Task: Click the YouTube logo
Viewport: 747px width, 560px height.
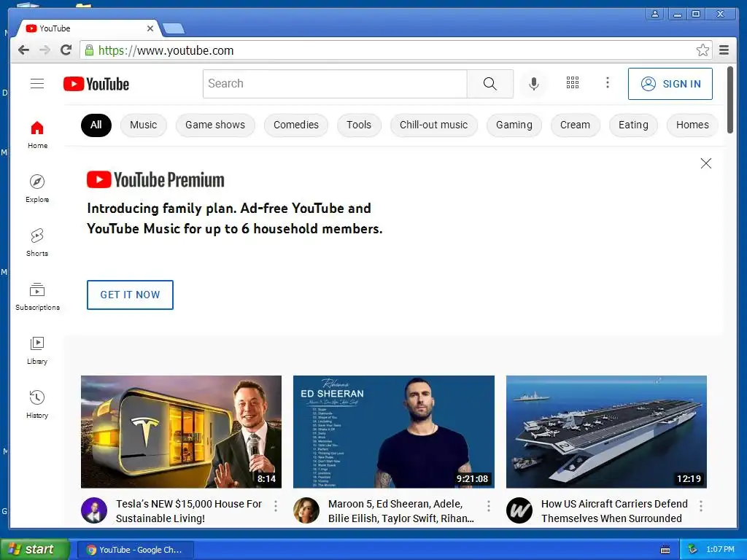Action: click(x=96, y=84)
